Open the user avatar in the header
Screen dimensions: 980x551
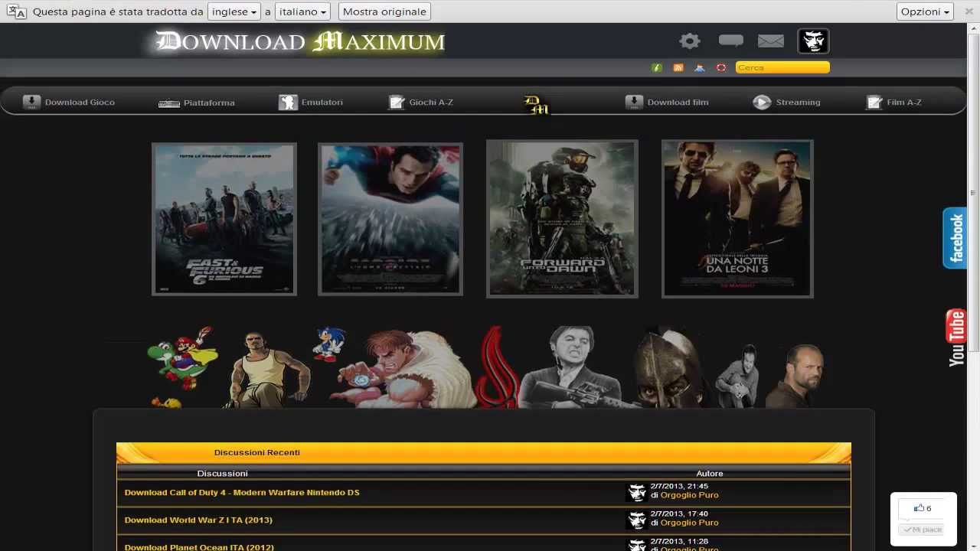point(813,41)
